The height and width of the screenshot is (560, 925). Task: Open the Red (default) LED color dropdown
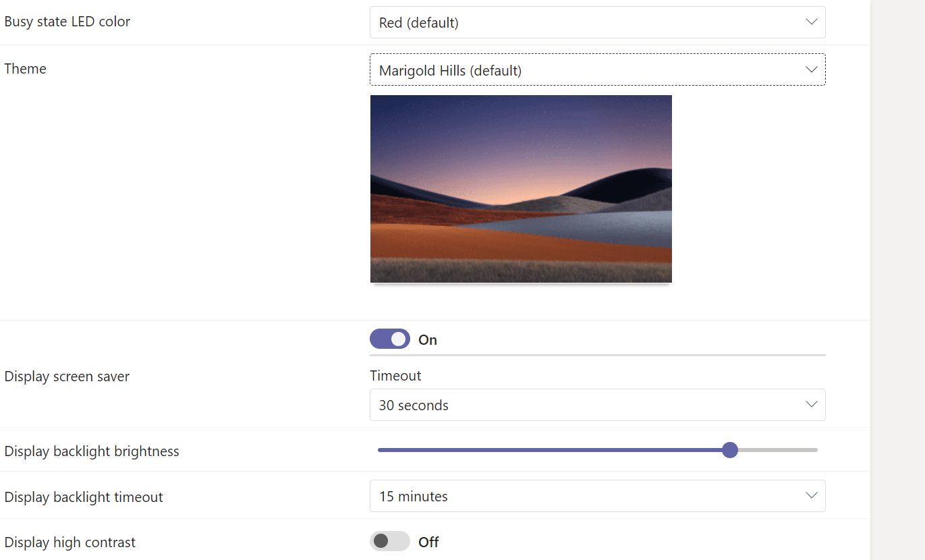(x=597, y=22)
